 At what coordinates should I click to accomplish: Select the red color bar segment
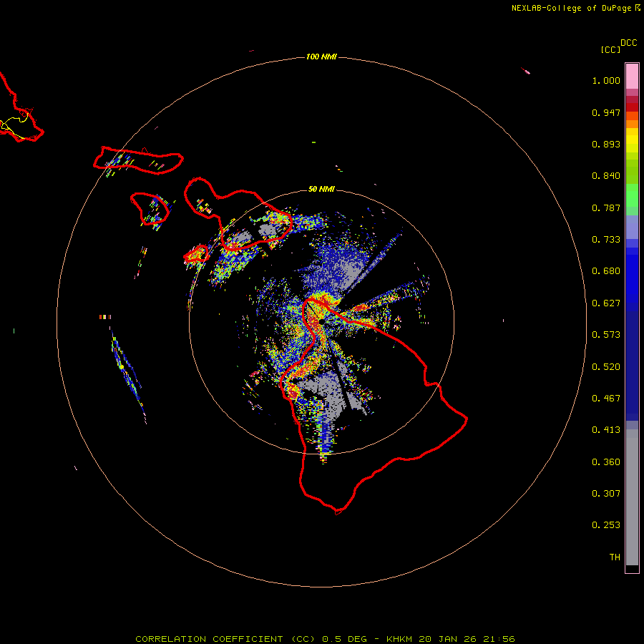[x=632, y=107]
